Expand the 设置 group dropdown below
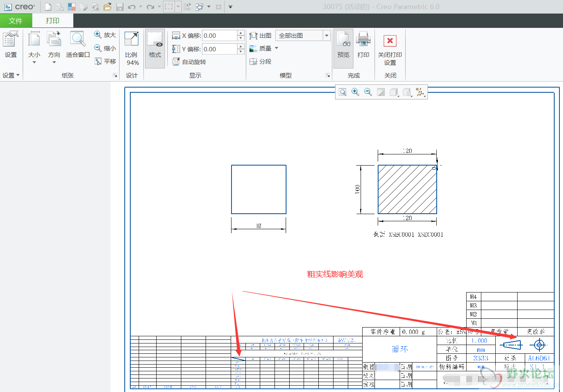The image size is (563, 392). tap(11, 75)
